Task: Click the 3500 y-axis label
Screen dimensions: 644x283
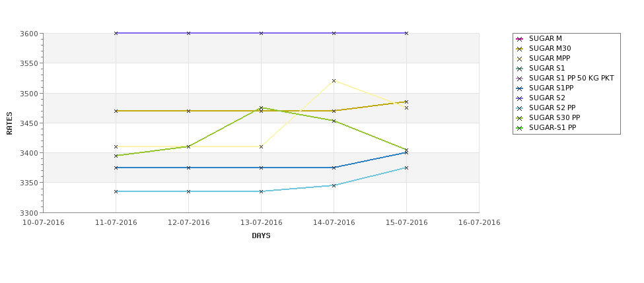Action: click(29, 94)
